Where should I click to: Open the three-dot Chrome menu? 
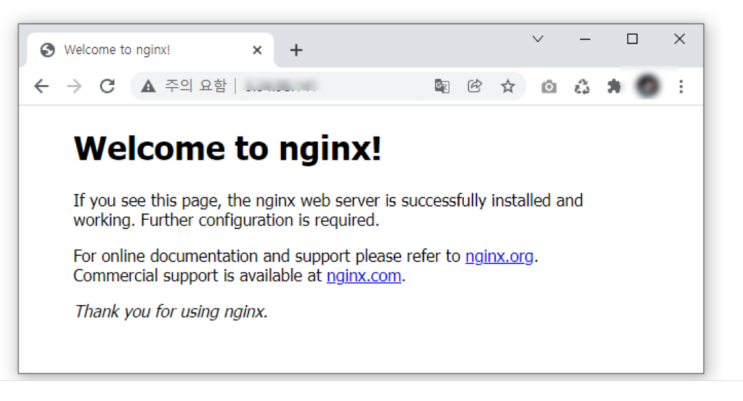[x=681, y=87]
